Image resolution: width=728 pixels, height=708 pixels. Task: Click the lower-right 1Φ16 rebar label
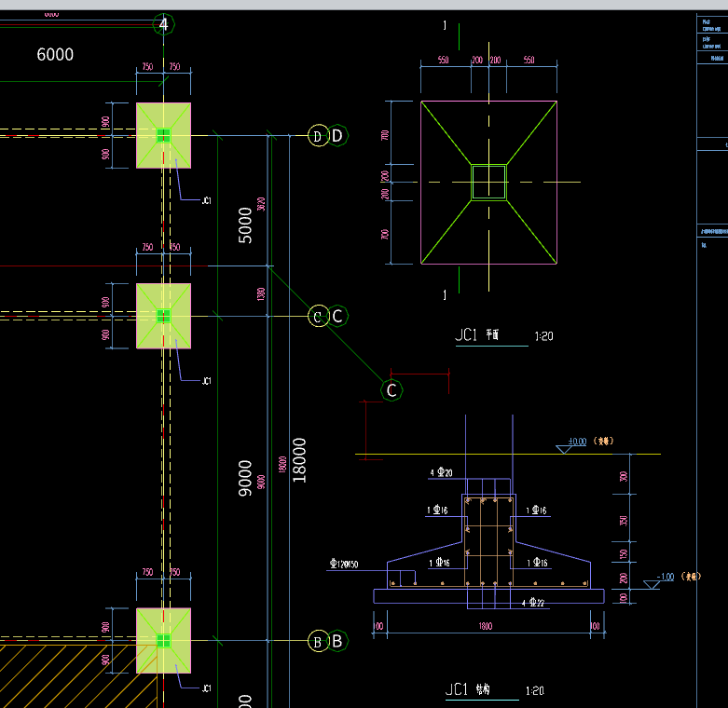pyautogui.click(x=537, y=563)
